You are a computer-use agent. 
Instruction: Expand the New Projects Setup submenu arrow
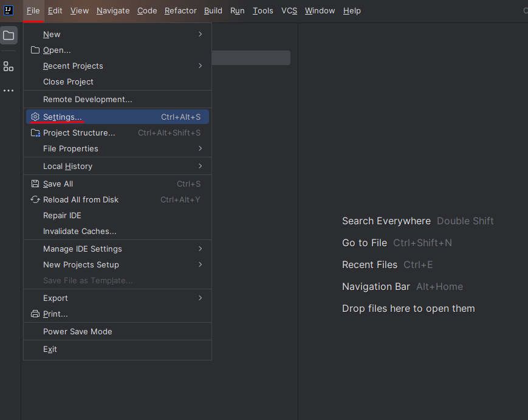[x=201, y=265]
